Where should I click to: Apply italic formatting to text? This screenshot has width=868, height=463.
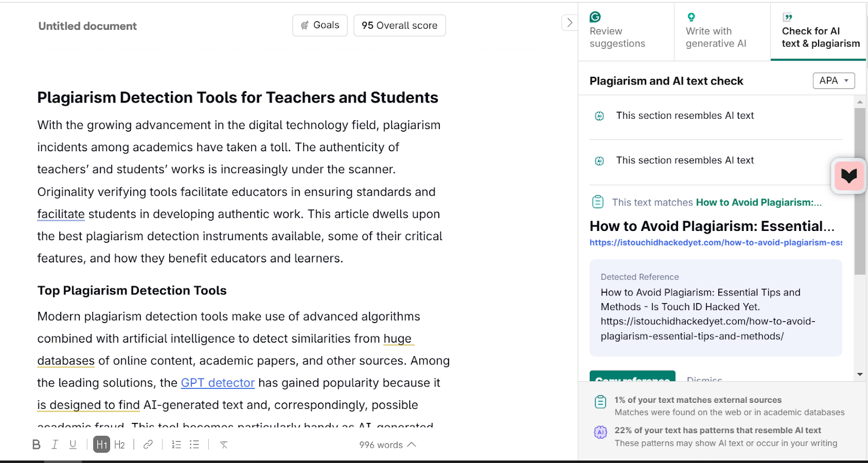point(54,445)
